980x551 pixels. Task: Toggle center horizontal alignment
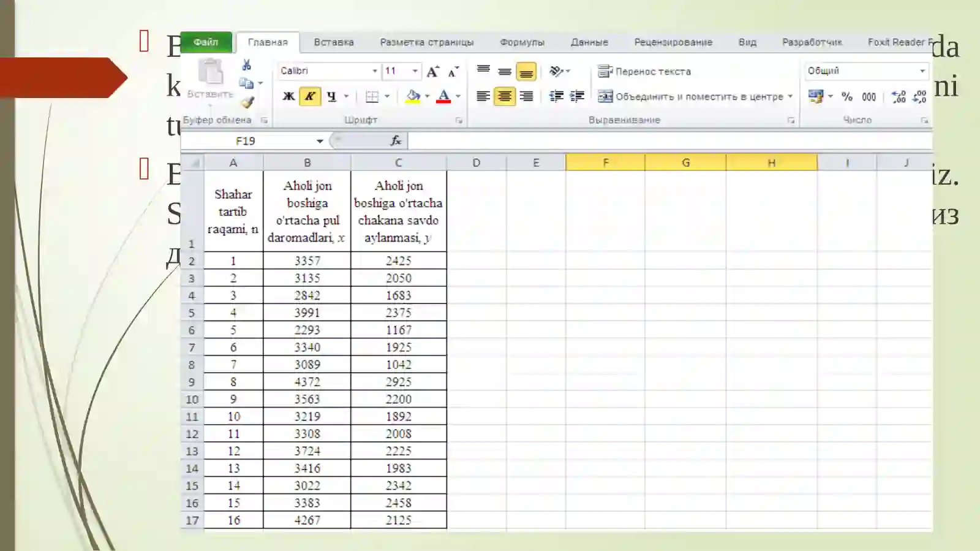point(505,96)
